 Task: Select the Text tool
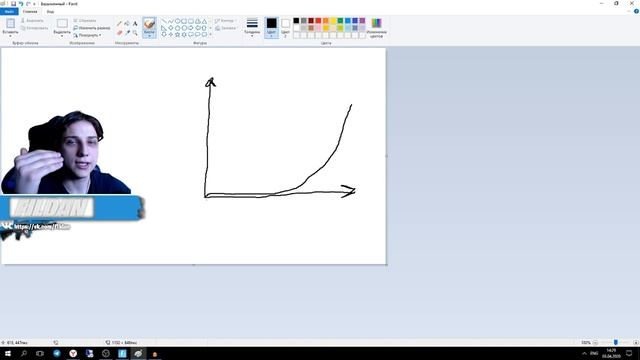click(x=135, y=24)
